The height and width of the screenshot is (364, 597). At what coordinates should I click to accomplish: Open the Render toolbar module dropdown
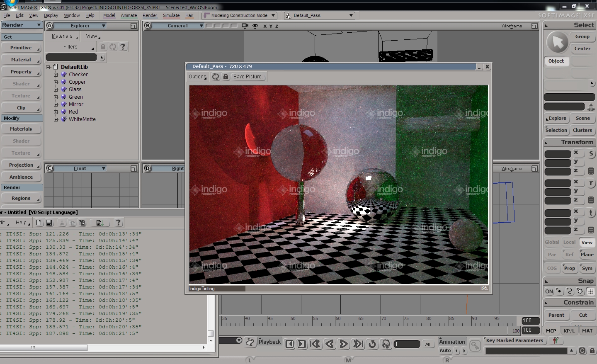[22, 25]
